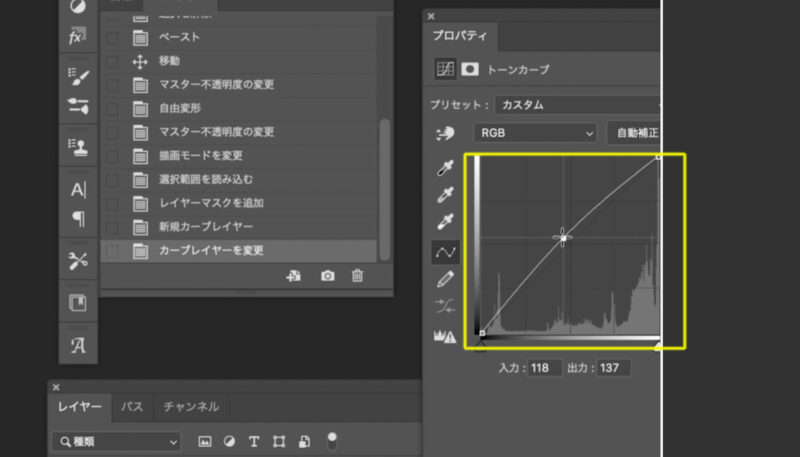
Task: Create a new snapshot with camera icon
Action: tap(328, 276)
